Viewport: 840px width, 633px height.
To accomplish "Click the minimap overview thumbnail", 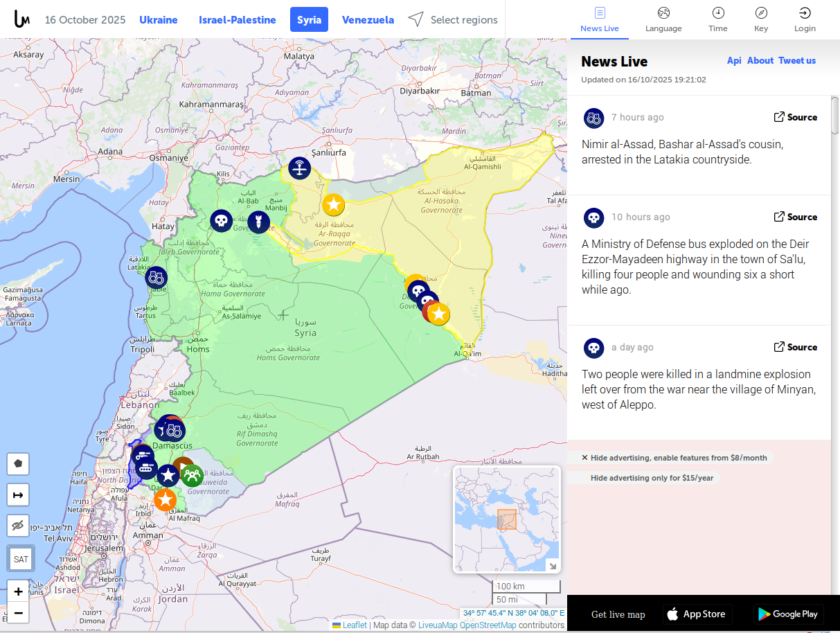I will (x=506, y=518).
